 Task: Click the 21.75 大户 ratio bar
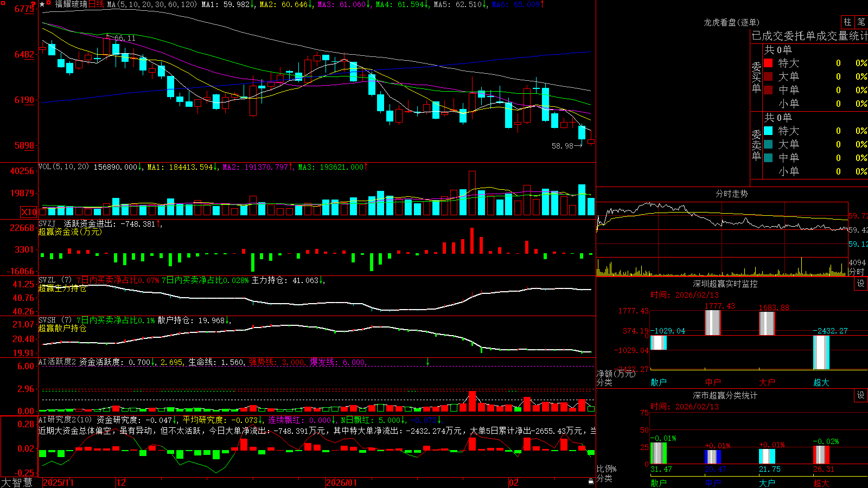tap(767, 457)
